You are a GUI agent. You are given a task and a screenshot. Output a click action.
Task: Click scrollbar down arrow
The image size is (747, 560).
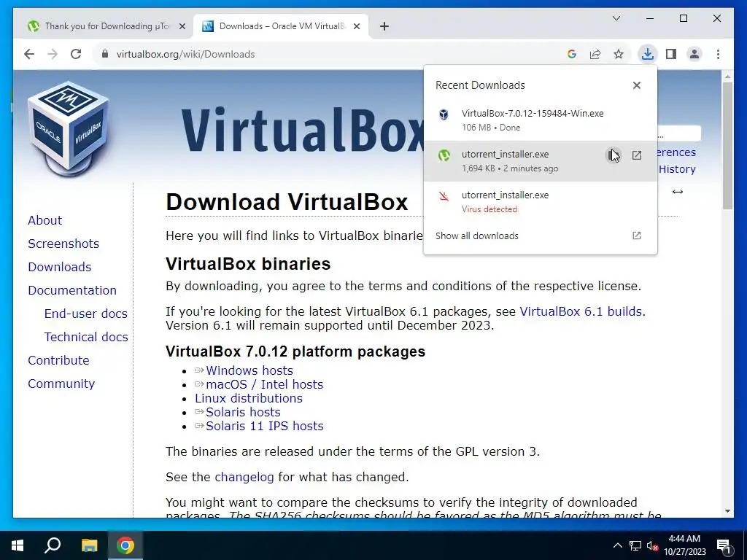click(x=727, y=511)
